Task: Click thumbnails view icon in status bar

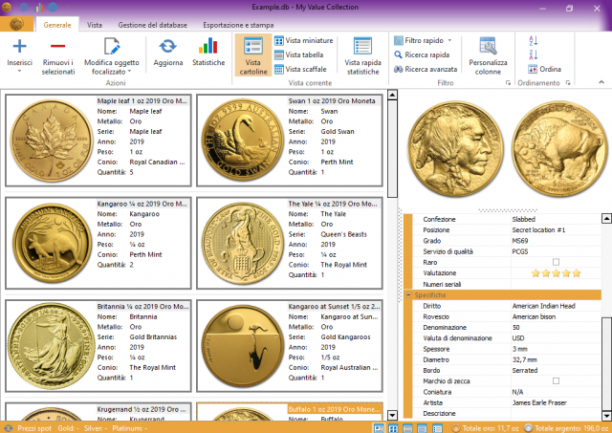Action: tap(393, 428)
